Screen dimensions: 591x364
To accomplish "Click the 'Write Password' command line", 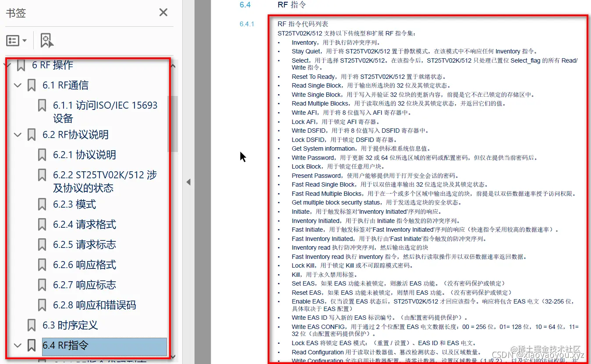I will [x=414, y=158].
